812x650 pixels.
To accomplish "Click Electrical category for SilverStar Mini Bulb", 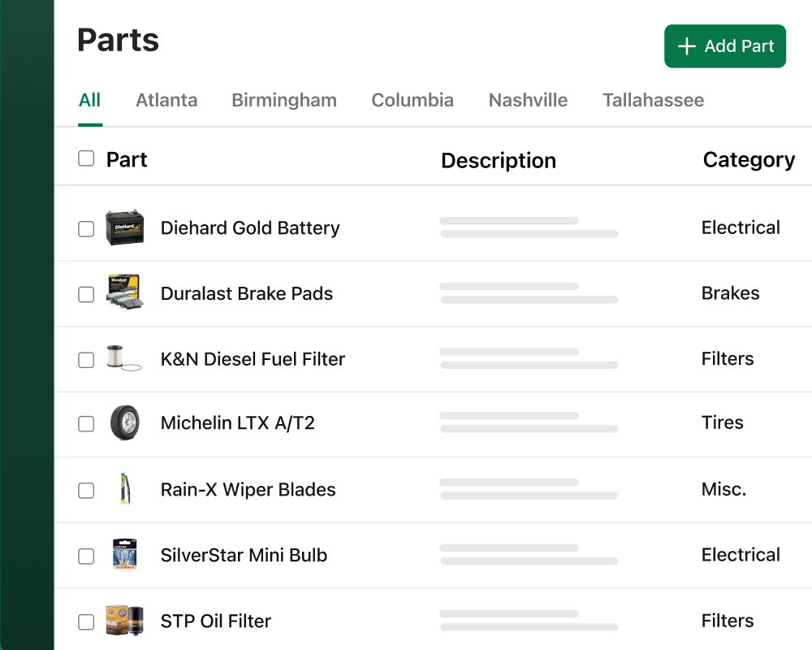I will (741, 555).
